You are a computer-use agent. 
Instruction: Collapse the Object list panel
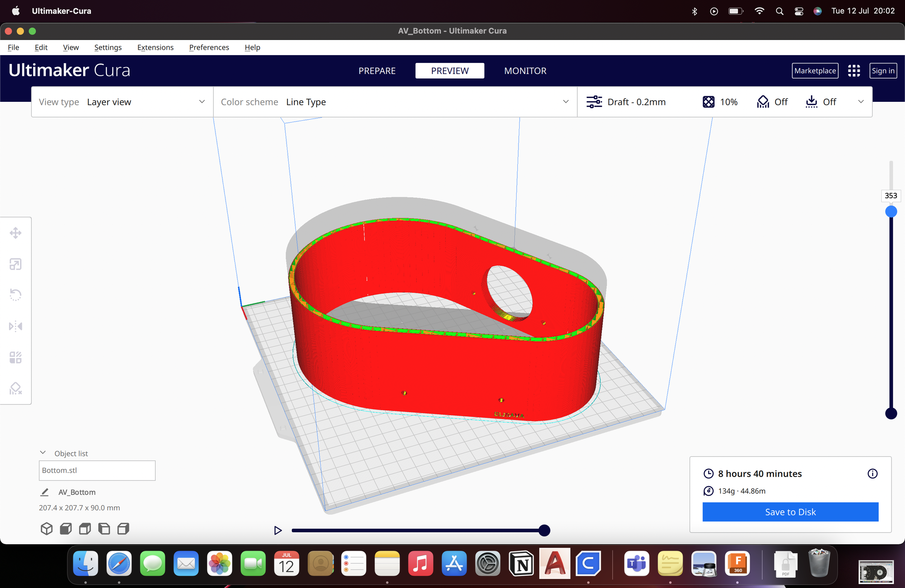coord(43,453)
